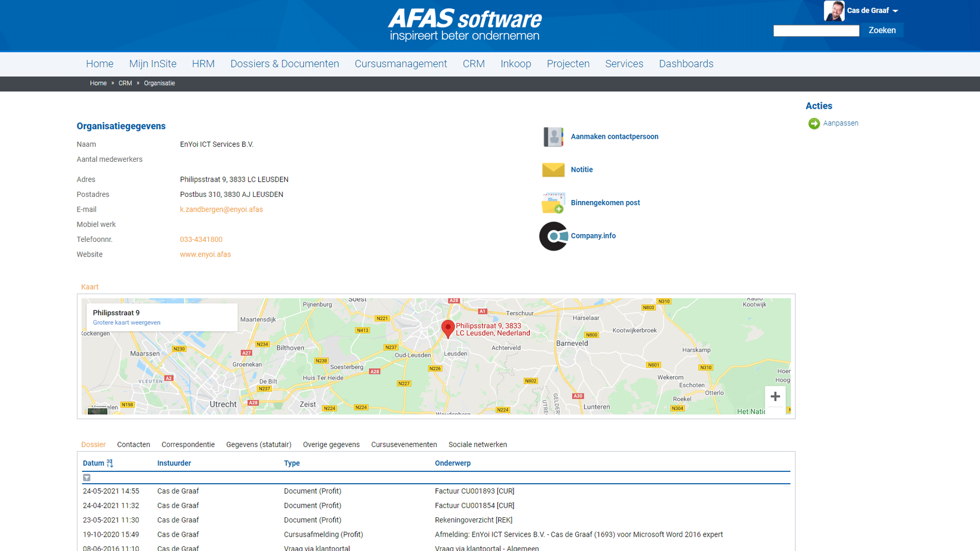
Task: Click the Cas de Graaf profile photo
Action: click(x=834, y=11)
